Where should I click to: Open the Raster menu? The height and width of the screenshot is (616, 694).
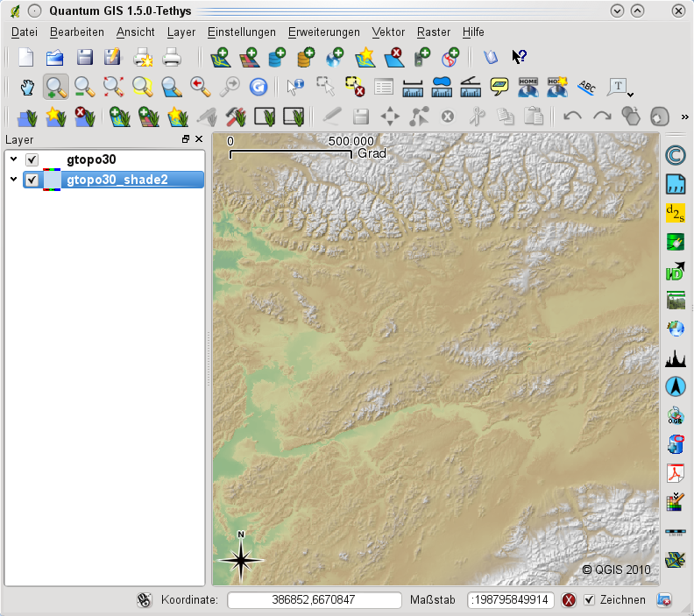pyautogui.click(x=434, y=32)
